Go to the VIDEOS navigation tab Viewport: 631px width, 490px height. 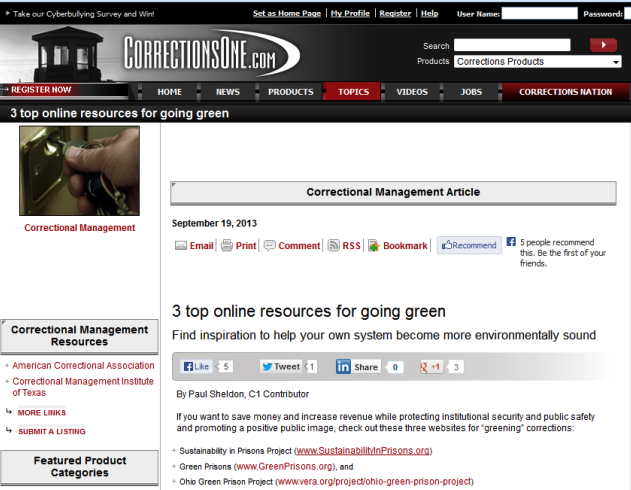(412, 92)
